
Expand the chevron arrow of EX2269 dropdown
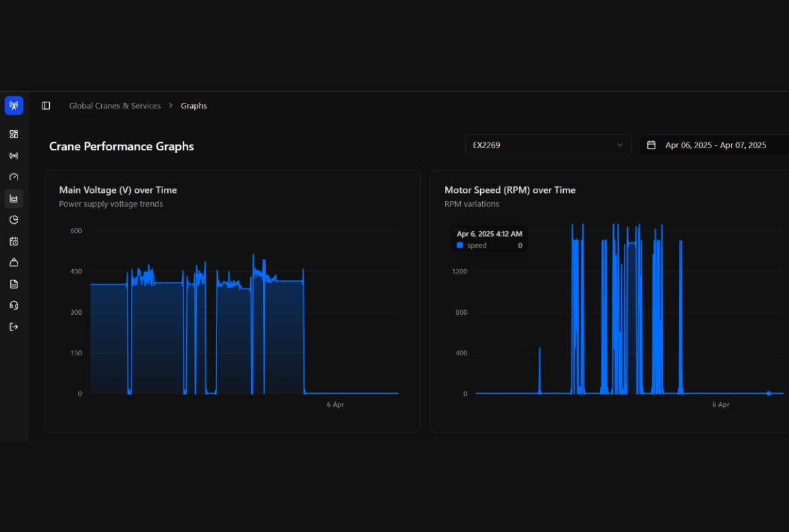620,145
